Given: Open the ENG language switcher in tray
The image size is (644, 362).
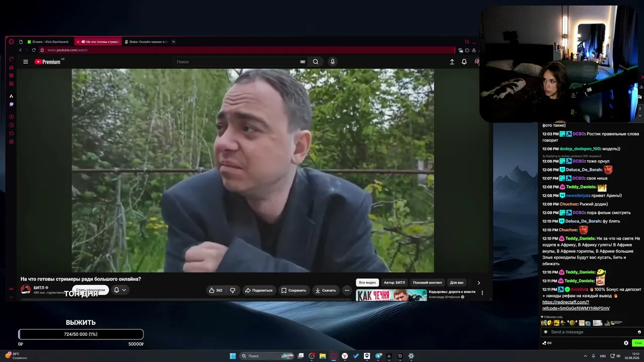Looking at the screenshot, I should pyautogui.click(x=603, y=356).
